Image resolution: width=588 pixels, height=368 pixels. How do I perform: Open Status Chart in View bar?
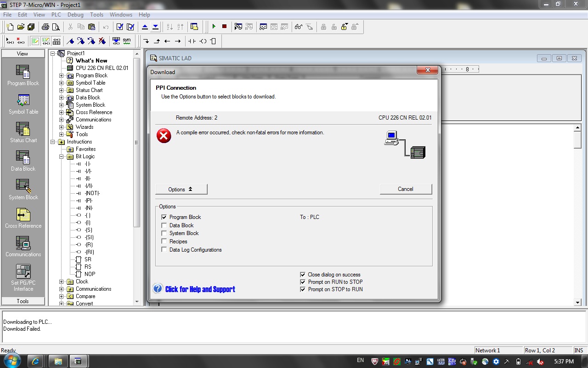tap(23, 132)
